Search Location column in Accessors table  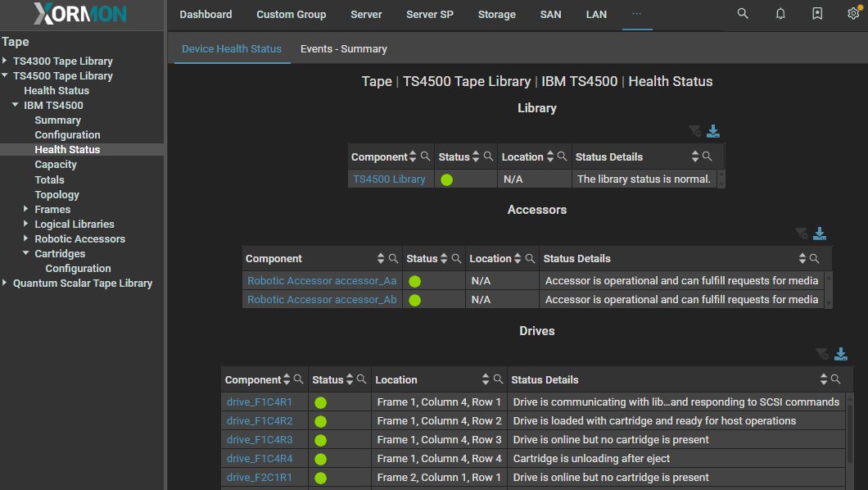(x=530, y=259)
